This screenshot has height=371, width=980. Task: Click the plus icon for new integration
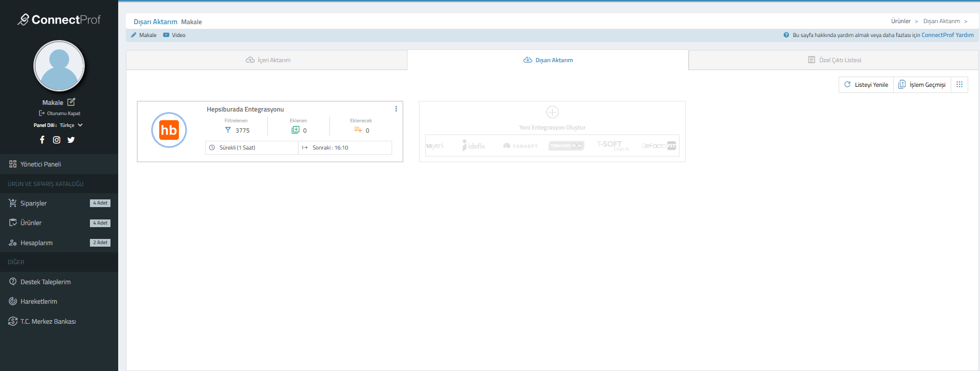pos(552,112)
